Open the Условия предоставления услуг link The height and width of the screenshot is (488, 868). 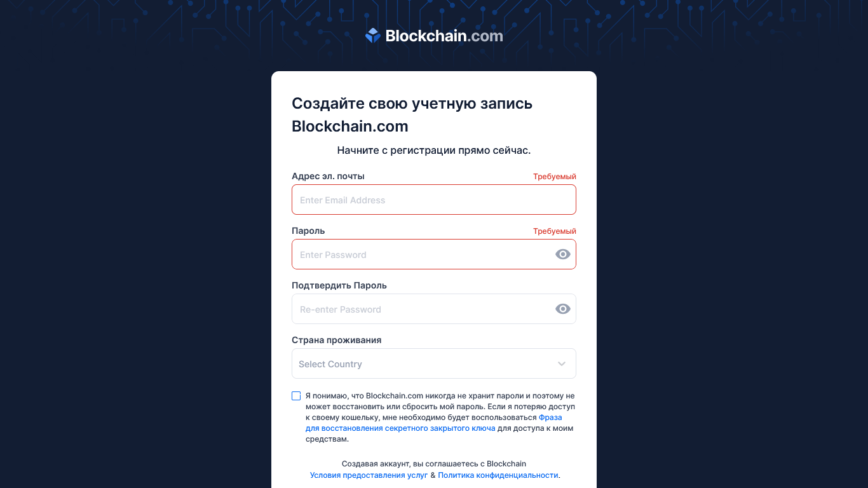pos(369,475)
